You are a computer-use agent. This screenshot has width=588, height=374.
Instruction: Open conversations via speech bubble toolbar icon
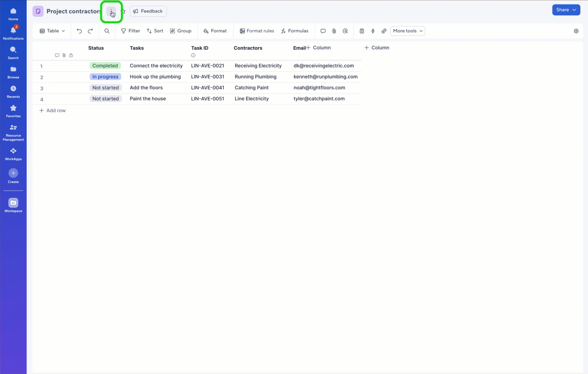tap(323, 31)
